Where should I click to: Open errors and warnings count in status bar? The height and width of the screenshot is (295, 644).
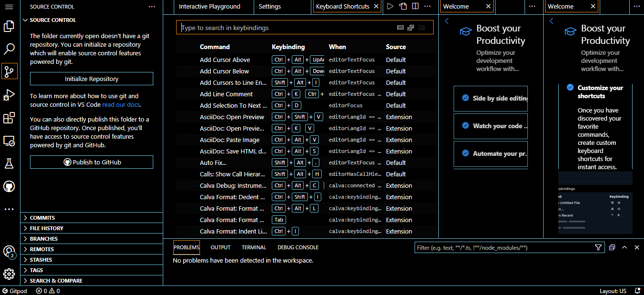click(x=48, y=291)
